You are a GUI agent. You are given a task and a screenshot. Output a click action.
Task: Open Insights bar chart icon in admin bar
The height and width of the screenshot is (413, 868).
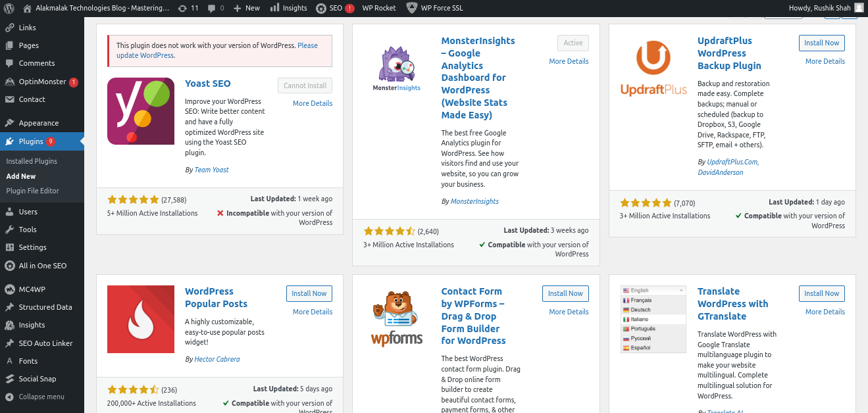coord(274,8)
